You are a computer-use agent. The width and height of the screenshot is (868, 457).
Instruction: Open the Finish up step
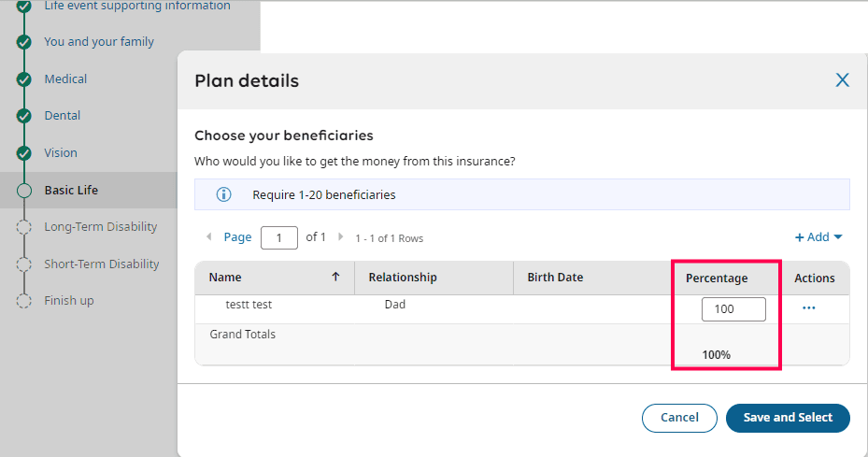pos(69,301)
